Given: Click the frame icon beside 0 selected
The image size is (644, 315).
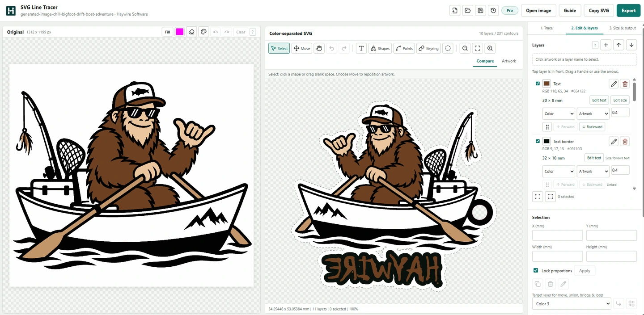Looking at the screenshot, I should point(538,197).
